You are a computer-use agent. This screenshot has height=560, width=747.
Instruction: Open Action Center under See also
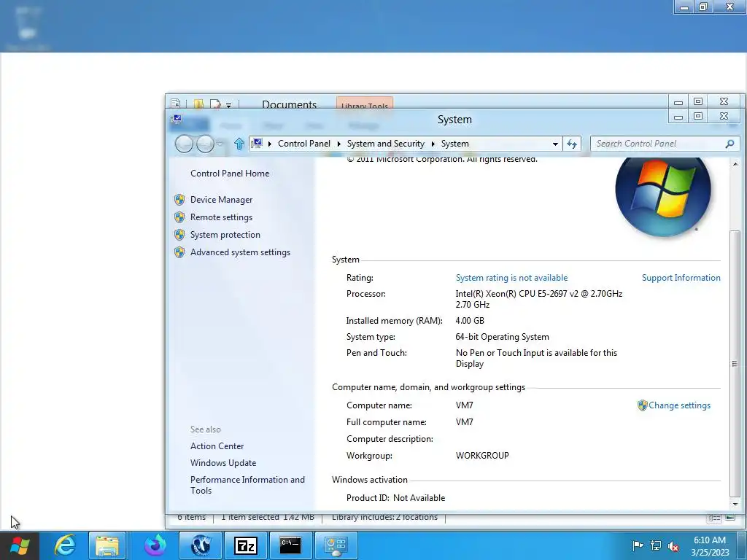(x=217, y=446)
